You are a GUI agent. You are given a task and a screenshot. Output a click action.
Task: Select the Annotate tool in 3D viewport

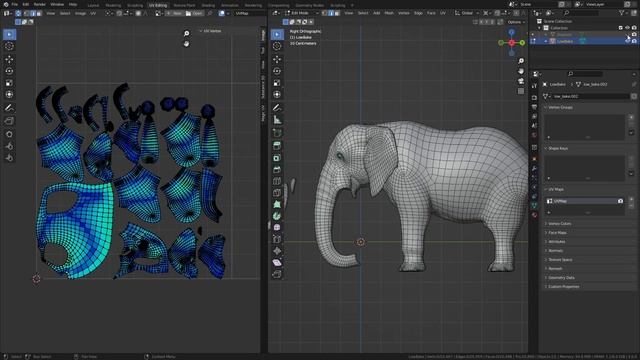tap(277, 108)
